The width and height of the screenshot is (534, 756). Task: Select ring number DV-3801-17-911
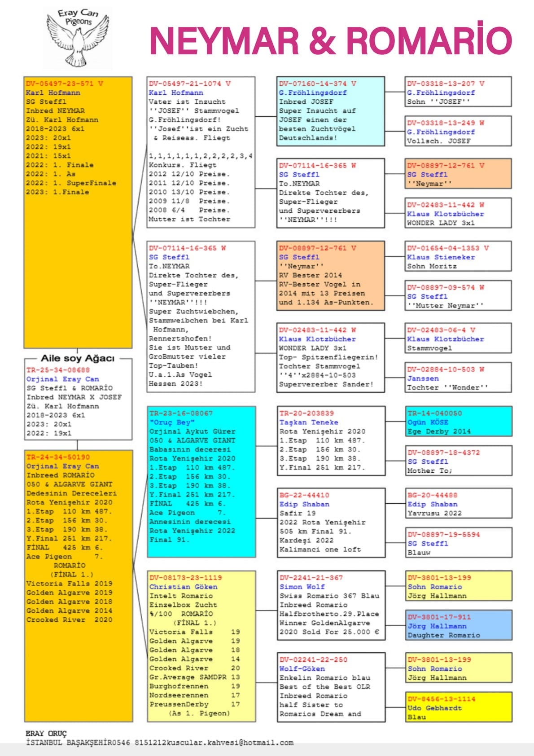pos(439,617)
